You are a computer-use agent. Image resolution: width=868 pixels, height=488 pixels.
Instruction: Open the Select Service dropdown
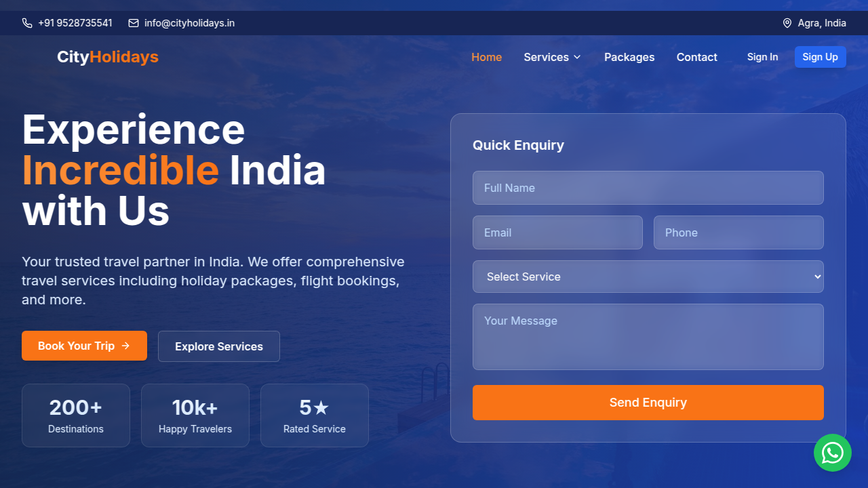648,277
